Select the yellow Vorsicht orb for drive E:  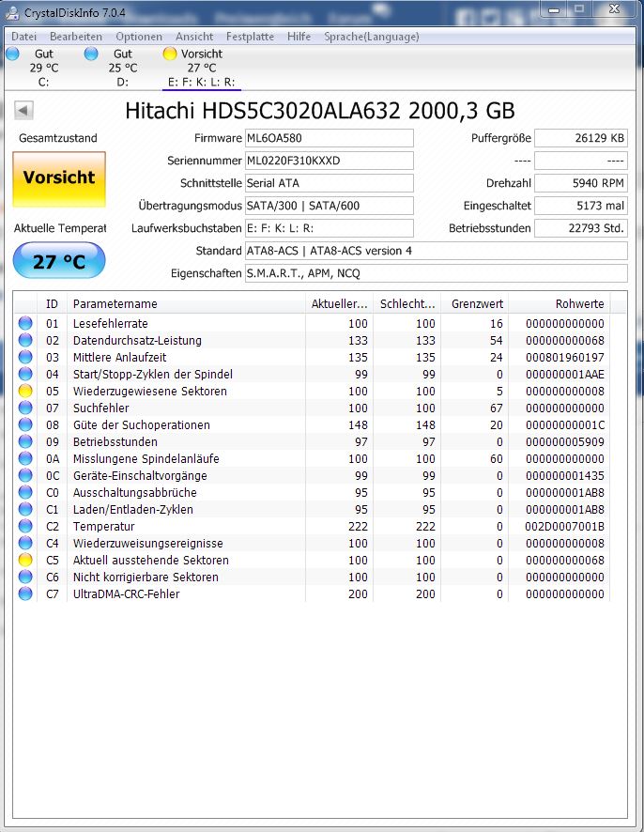click(170, 54)
